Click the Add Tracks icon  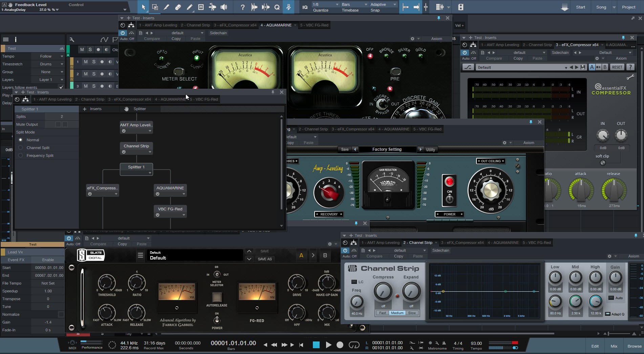point(439,7)
